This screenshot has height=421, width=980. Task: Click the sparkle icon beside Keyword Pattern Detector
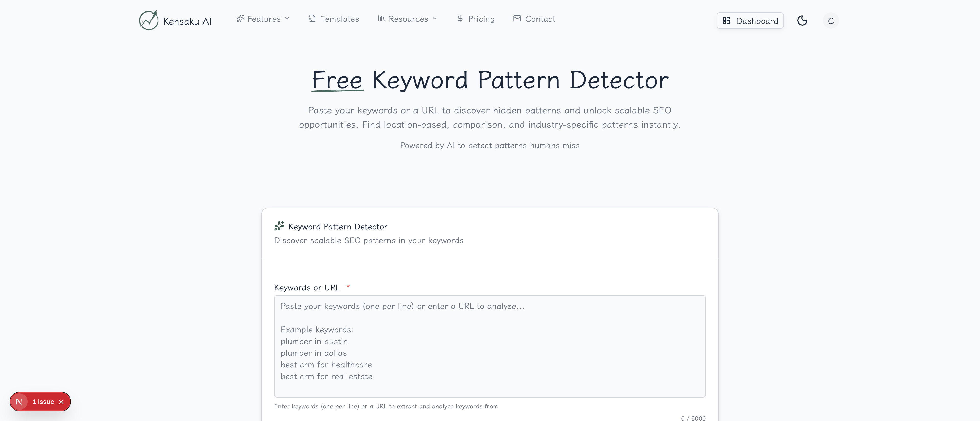point(279,226)
